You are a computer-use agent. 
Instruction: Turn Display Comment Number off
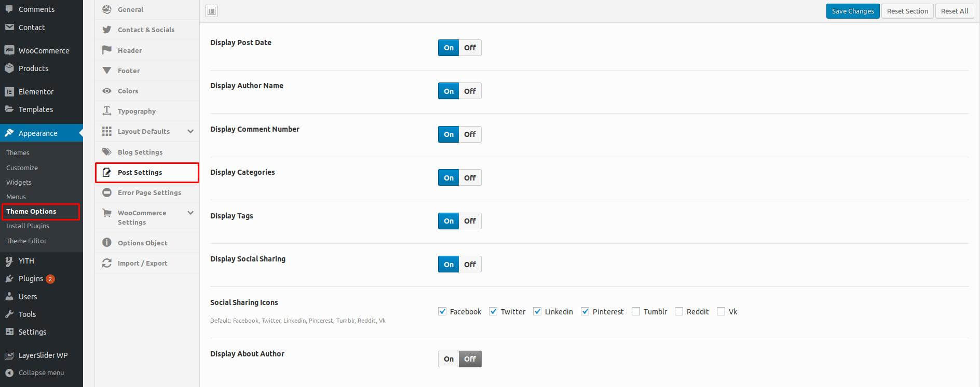pyautogui.click(x=470, y=134)
